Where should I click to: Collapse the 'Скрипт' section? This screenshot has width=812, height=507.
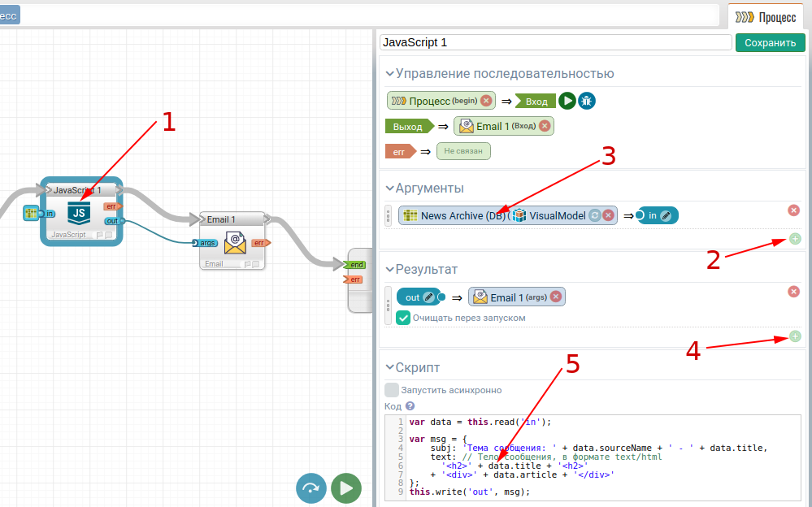390,367
